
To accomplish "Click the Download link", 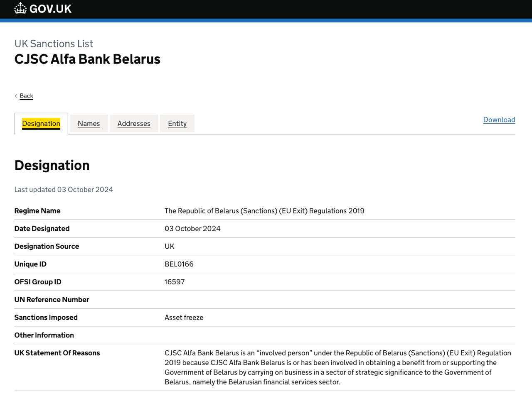I will pyautogui.click(x=499, y=120).
